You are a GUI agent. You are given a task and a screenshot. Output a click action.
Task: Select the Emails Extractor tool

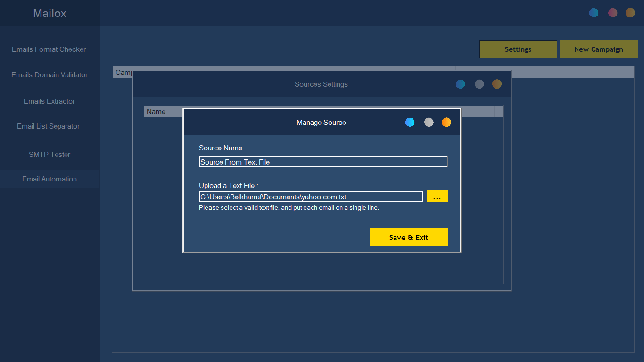tap(49, 101)
